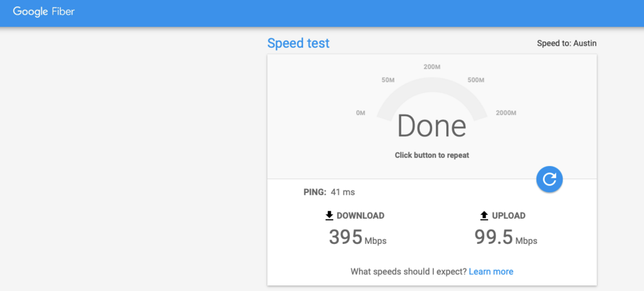Viewport: 644px width, 291px height.
Task: Click the 0M gauge label
Action: [x=360, y=113]
